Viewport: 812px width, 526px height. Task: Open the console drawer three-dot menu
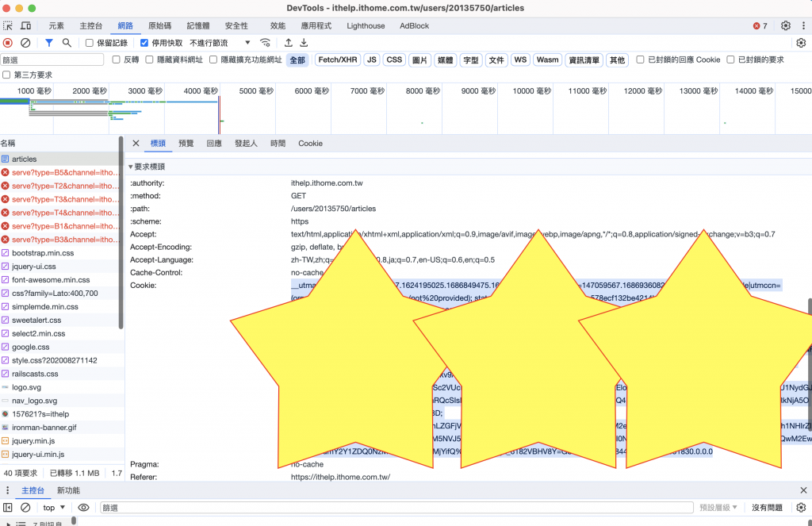click(7, 490)
